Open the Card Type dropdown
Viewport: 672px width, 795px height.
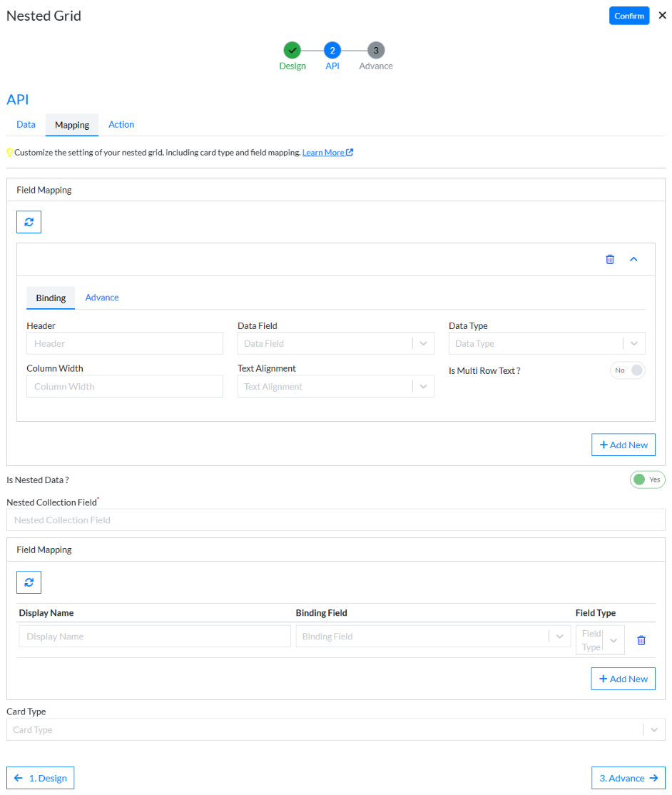653,729
